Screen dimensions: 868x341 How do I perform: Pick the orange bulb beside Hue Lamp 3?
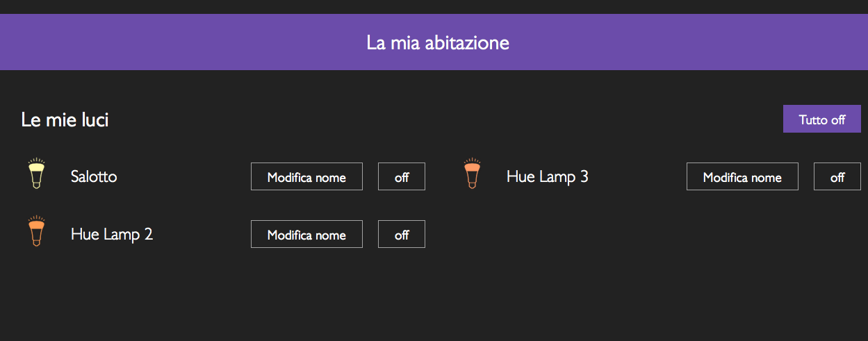(472, 174)
